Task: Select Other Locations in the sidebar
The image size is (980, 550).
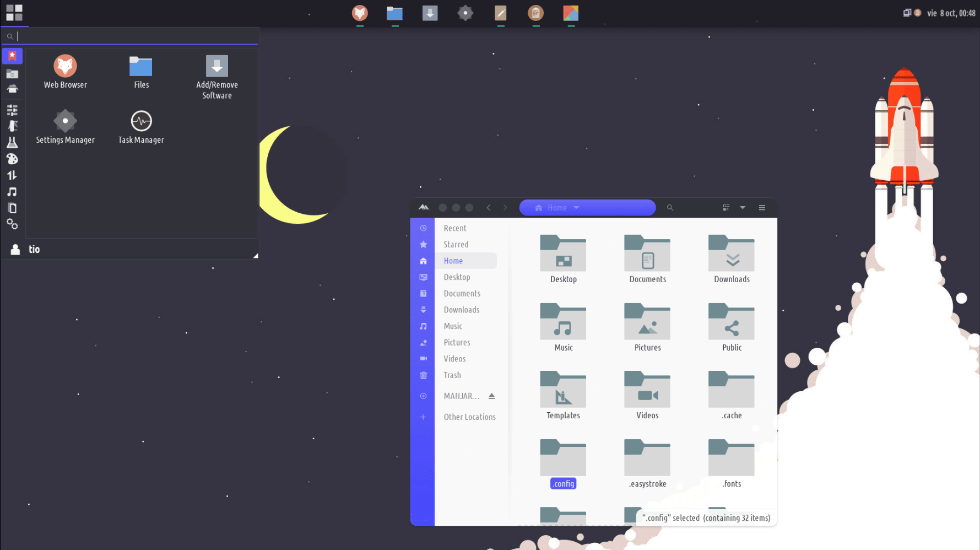Action: point(469,417)
